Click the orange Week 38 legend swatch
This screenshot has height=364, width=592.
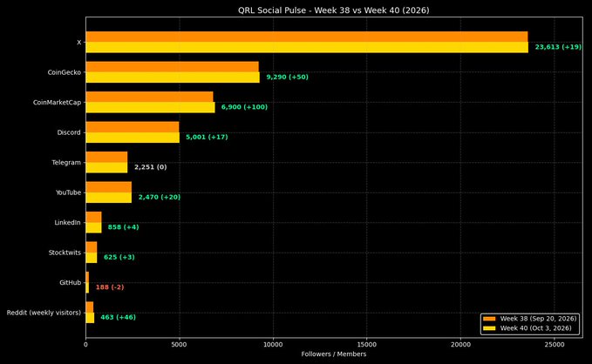[x=489, y=319]
